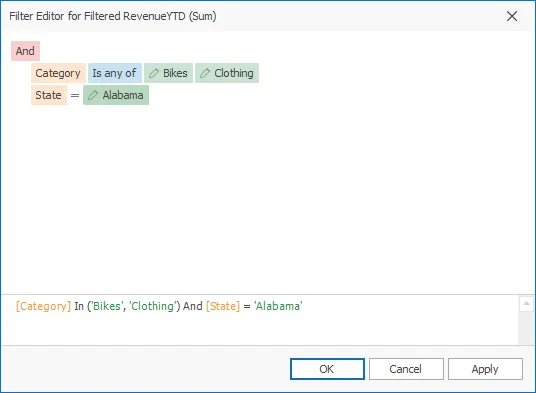Cancel the filter editor dialog
536x393 pixels.
(x=406, y=369)
